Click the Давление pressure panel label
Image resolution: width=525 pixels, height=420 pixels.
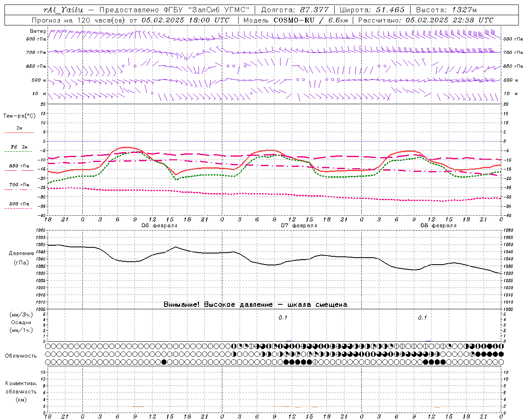21,253
